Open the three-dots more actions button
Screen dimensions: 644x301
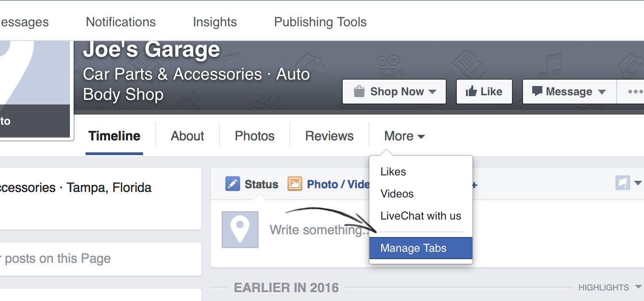(635, 92)
